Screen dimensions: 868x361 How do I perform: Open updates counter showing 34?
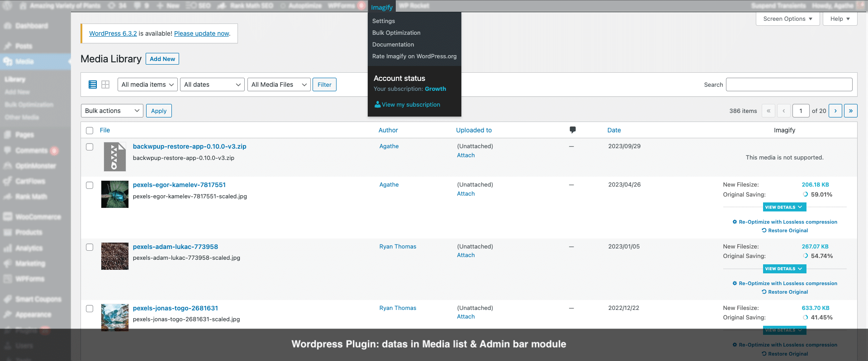tap(117, 6)
